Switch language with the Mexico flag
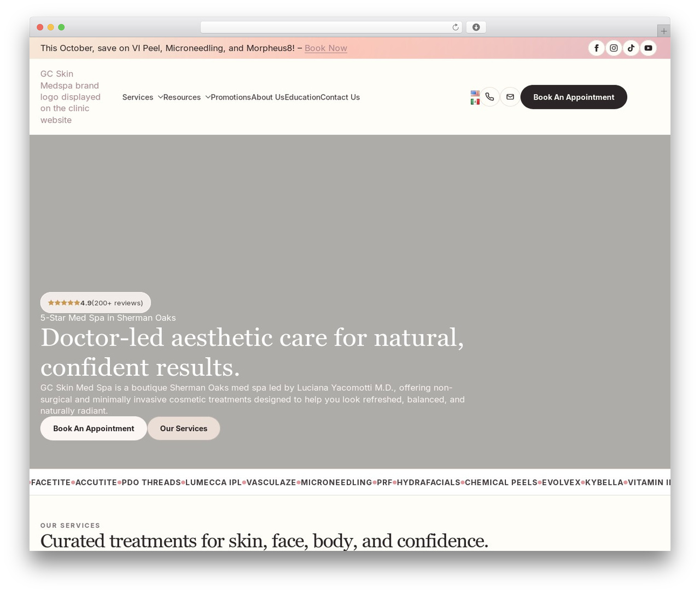The image size is (700, 593). tap(475, 101)
